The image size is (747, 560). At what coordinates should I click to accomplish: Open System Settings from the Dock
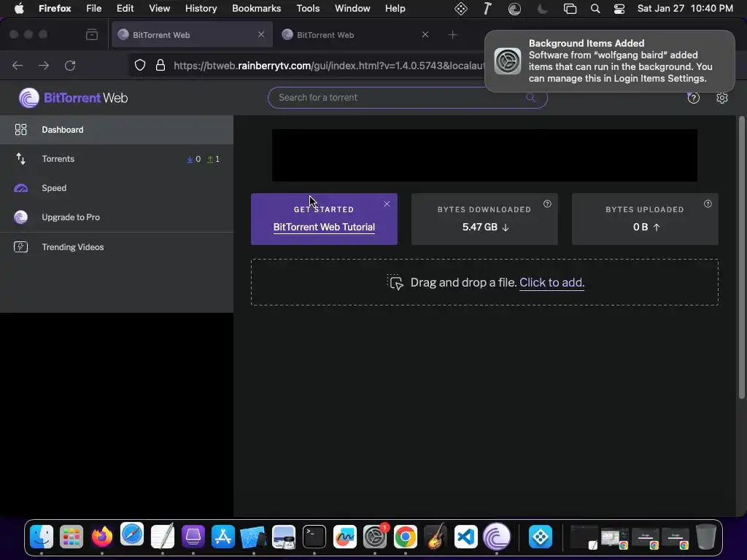click(x=376, y=537)
